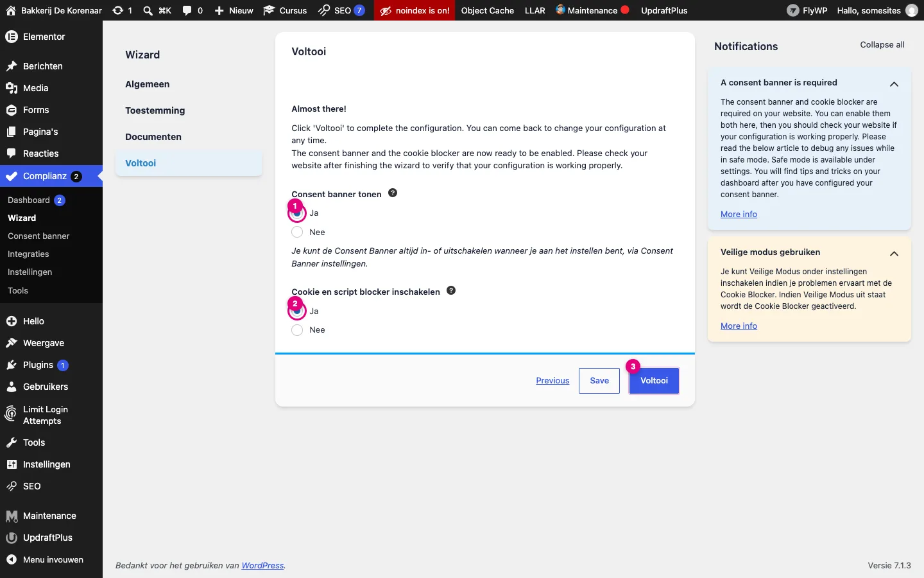Open the search magnifier in admin bar
The width and height of the screenshot is (924, 578).
(148, 10)
